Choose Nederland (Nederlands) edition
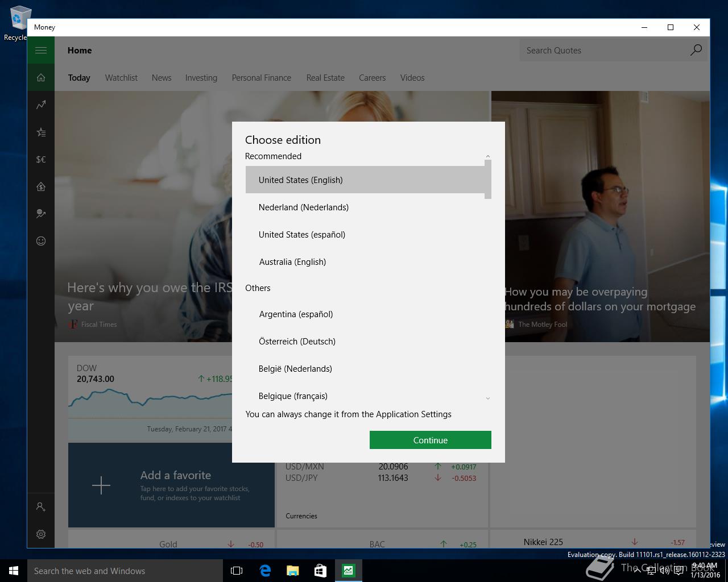Image resolution: width=728 pixels, height=582 pixels. [x=365, y=207]
